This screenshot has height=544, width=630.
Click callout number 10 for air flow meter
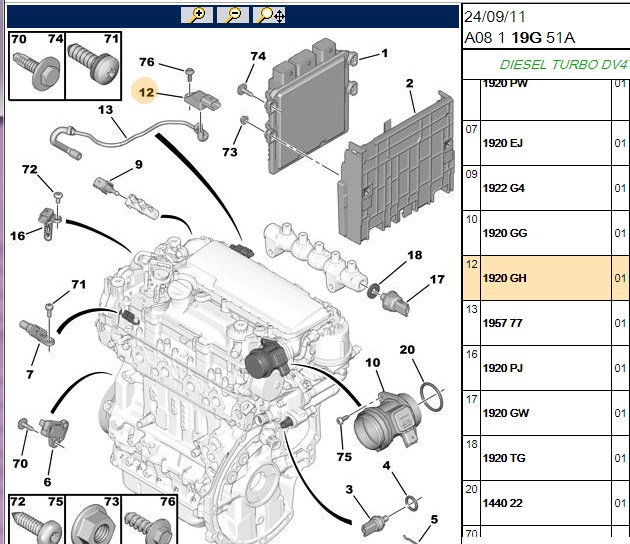[x=372, y=362]
